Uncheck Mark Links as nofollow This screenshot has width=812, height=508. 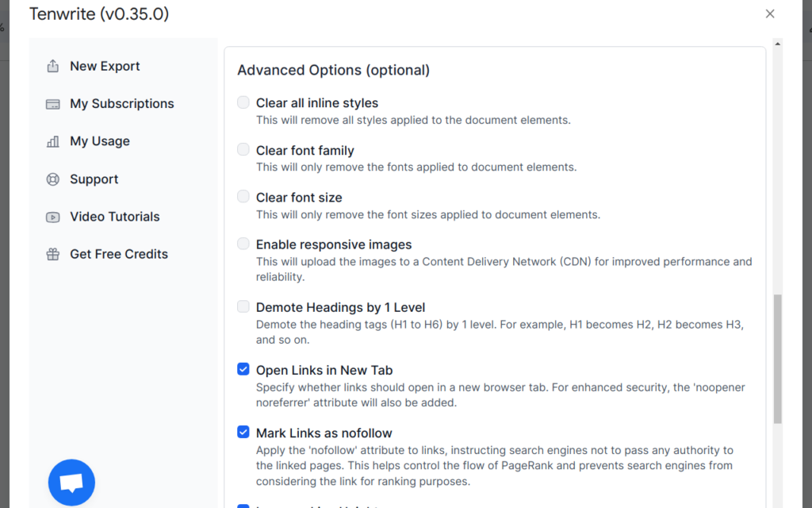tap(243, 432)
